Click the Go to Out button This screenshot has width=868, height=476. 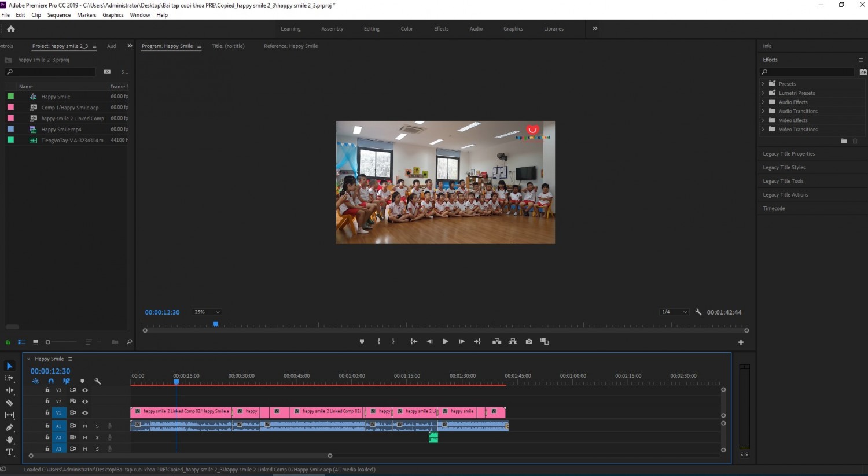pos(477,341)
